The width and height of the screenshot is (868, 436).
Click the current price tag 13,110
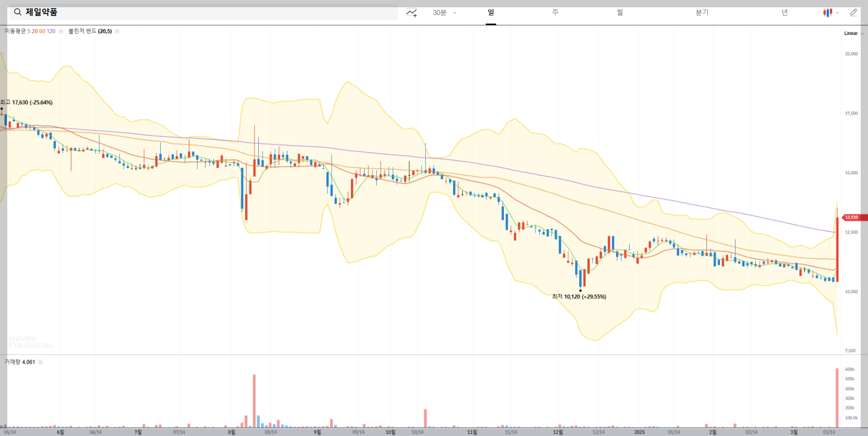point(853,217)
